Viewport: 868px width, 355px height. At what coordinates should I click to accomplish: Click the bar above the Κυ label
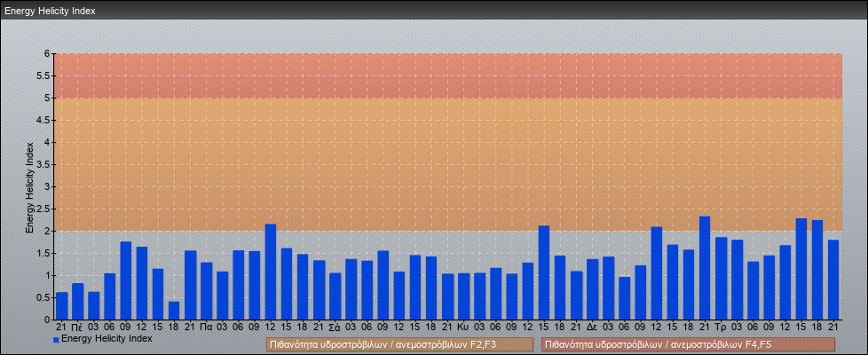click(463, 296)
